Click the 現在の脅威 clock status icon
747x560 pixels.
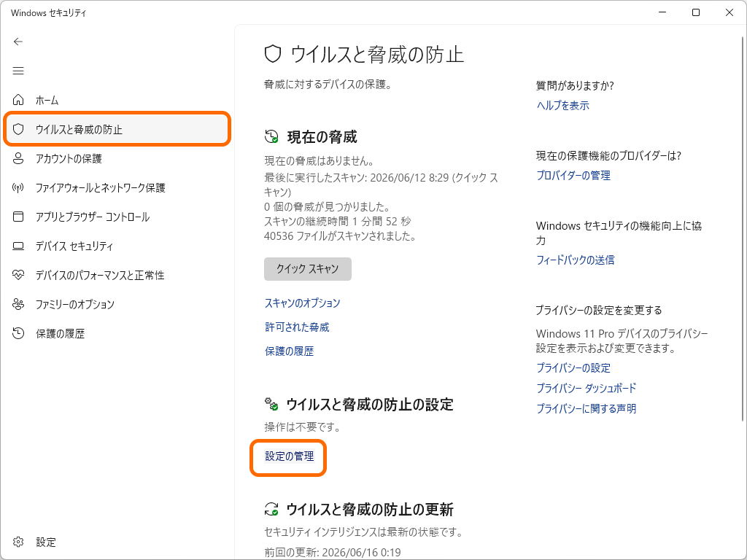[271, 136]
